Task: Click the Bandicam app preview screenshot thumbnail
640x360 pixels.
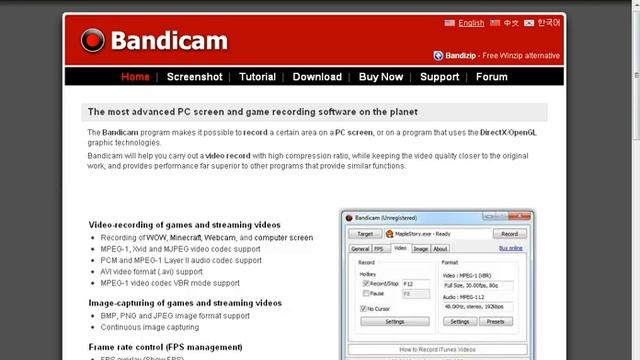Action: tap(437, 284)
